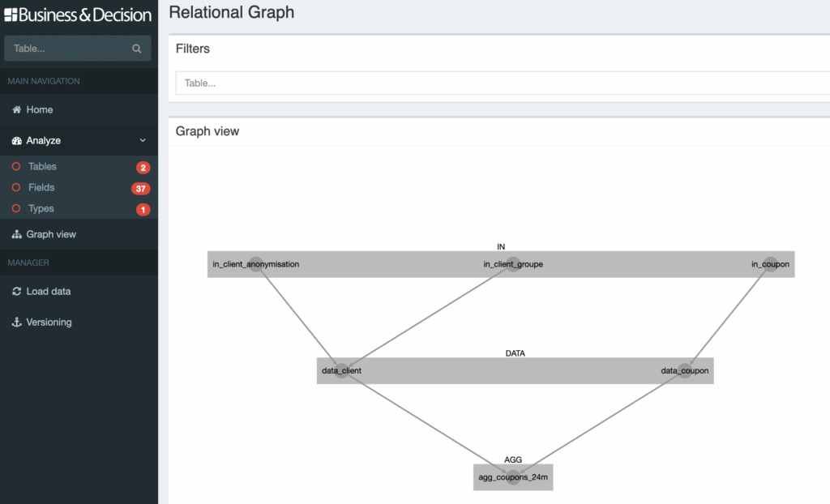Collapse the Analyze section chevron

[143, 139]
